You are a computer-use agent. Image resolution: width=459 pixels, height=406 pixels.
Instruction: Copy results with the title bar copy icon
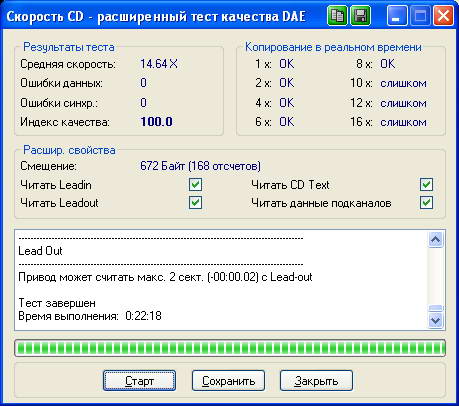337,16
